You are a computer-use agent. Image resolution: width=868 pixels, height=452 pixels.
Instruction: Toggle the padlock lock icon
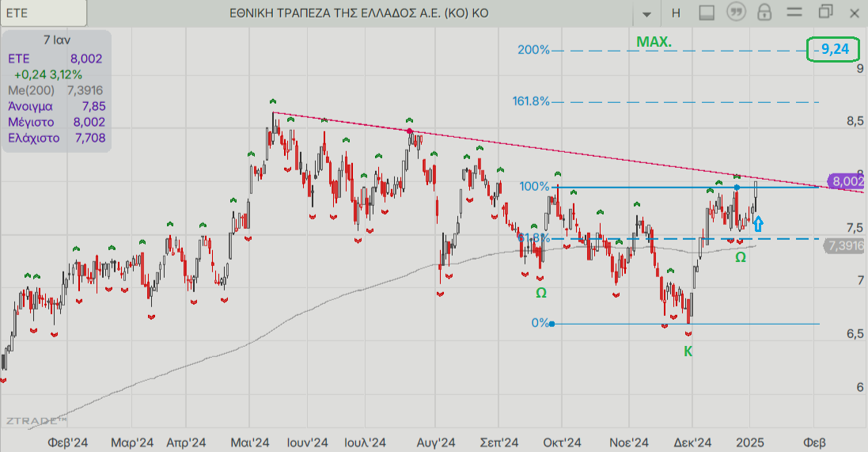(x=764, y=12)
